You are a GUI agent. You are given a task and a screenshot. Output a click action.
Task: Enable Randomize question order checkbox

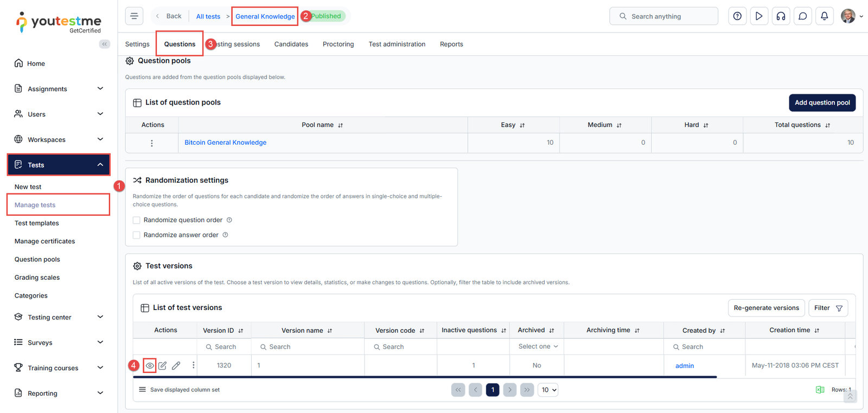point(137,220)
